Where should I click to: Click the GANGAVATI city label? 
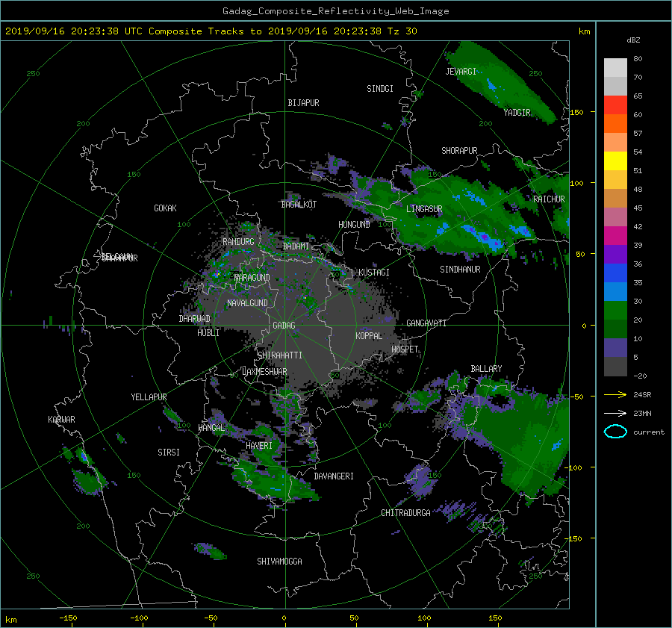(x=426, y=323)
